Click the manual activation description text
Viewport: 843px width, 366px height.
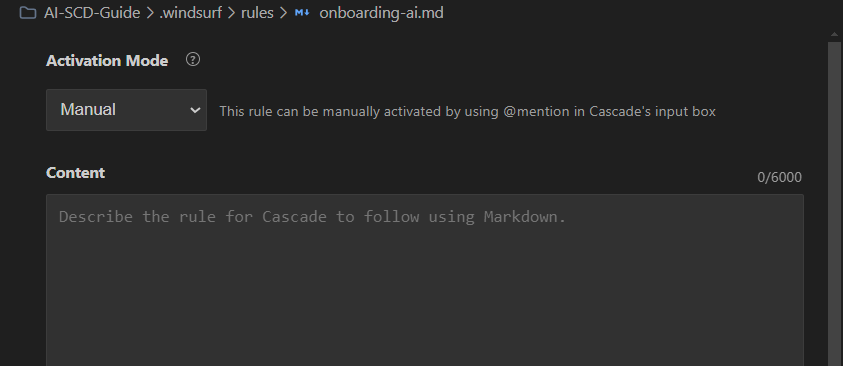point(468,112)
